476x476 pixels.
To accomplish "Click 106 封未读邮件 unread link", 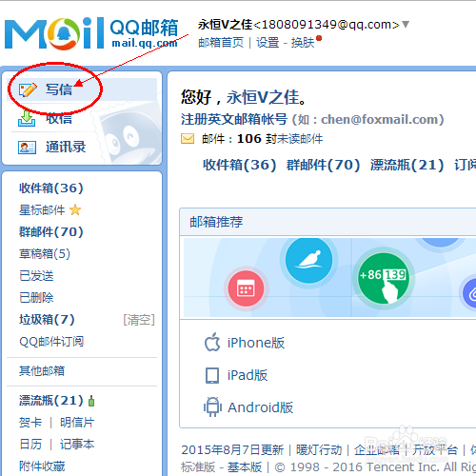I will coord(280,139).
